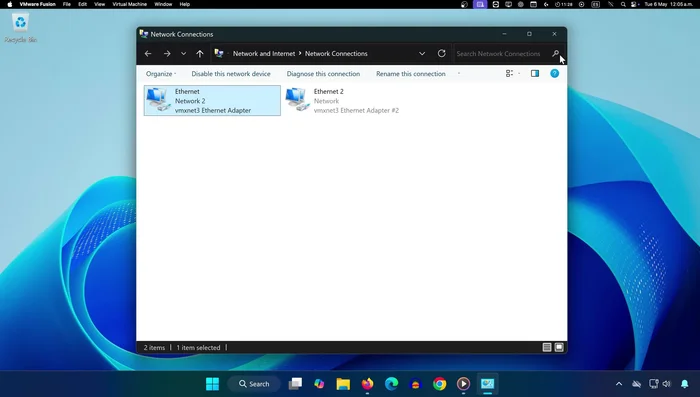Image resolution: width=700 pixels, height=397 pixels.
Task: Open Firefox from the taskbar
Action: (367, 384)
